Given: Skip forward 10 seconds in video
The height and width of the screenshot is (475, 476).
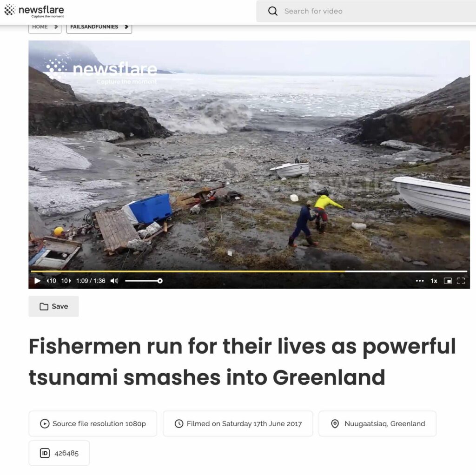Looking at the screenshot, I should pos(66,281).
